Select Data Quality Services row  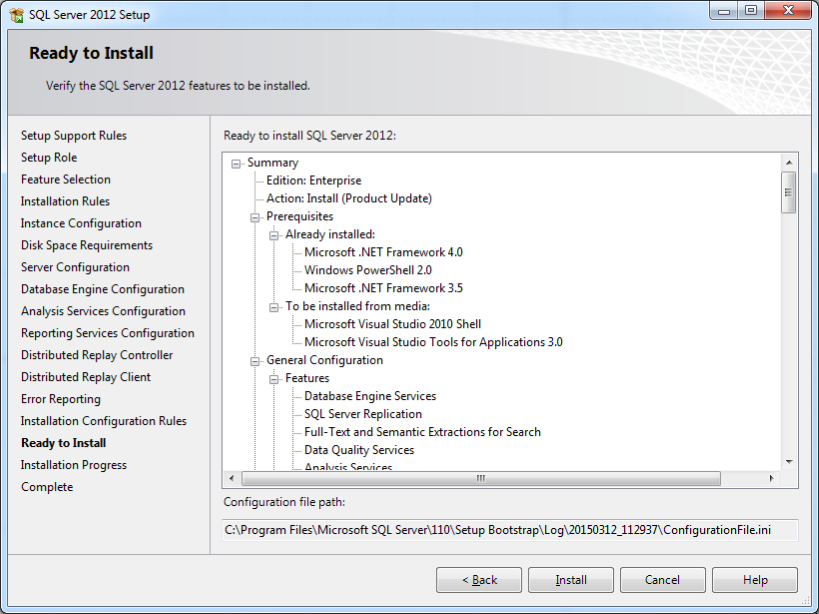click(359, 450)
